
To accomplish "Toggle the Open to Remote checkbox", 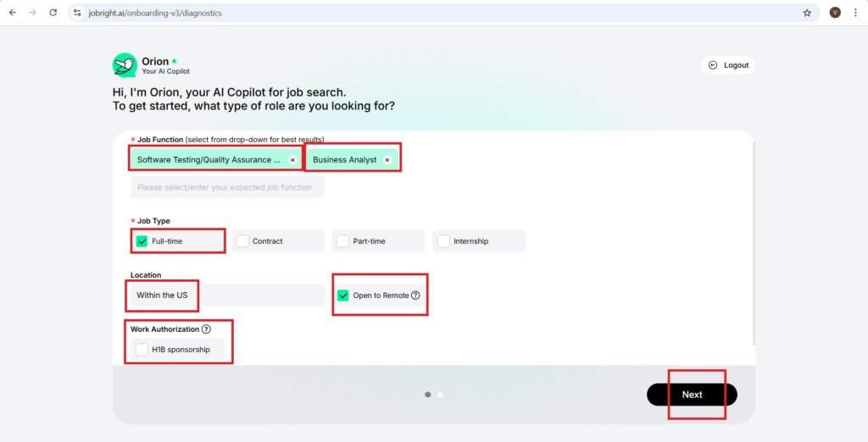I will (343, 296).
